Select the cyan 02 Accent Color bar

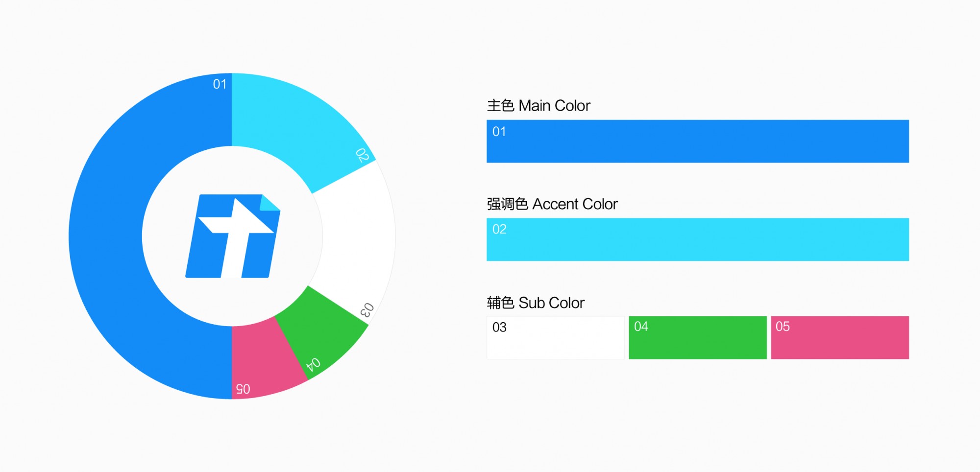point(697,239)
